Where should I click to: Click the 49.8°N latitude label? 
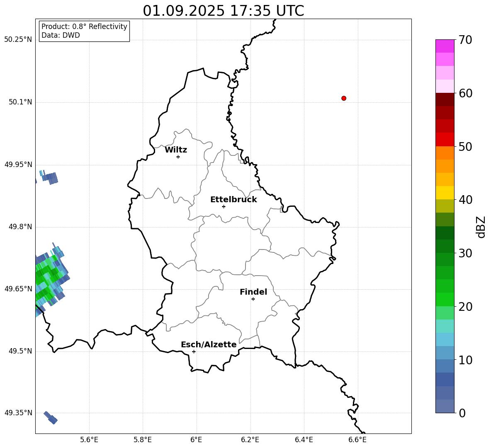(20, 227)
